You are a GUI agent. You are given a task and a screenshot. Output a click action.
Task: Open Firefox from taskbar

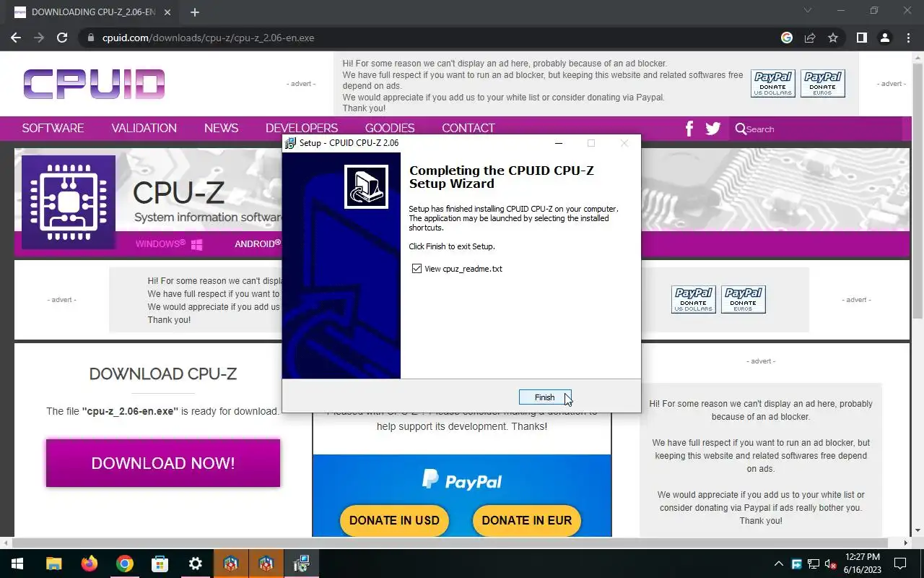tap(90, 564)
